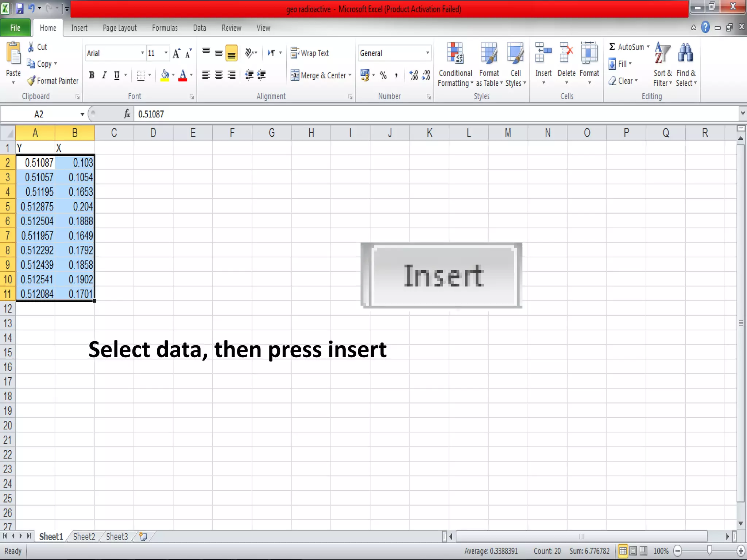The width and height of the screenshot is (747, 560).
Task: Click the horizontal scrollbar
Action: tap(581, 536)
